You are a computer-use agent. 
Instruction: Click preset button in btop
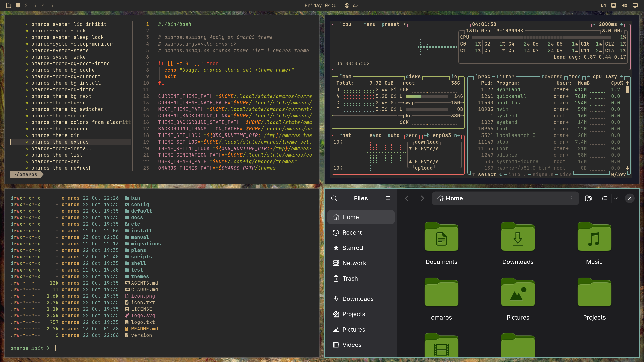390,24
